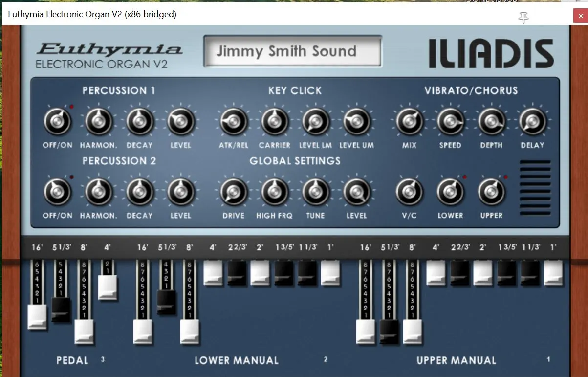Click the speaker grille vent
This screenshot has height=377, width=588.
535,188
